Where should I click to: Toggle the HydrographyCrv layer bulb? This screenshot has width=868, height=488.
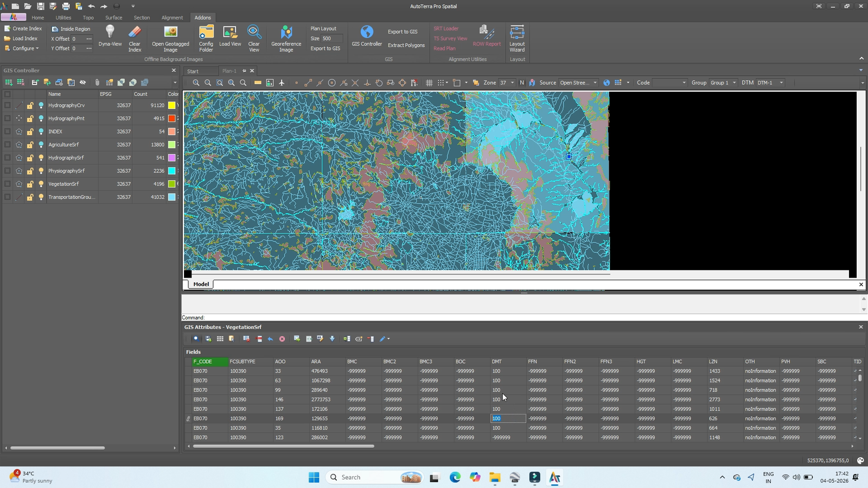click(x=41, y=105)
